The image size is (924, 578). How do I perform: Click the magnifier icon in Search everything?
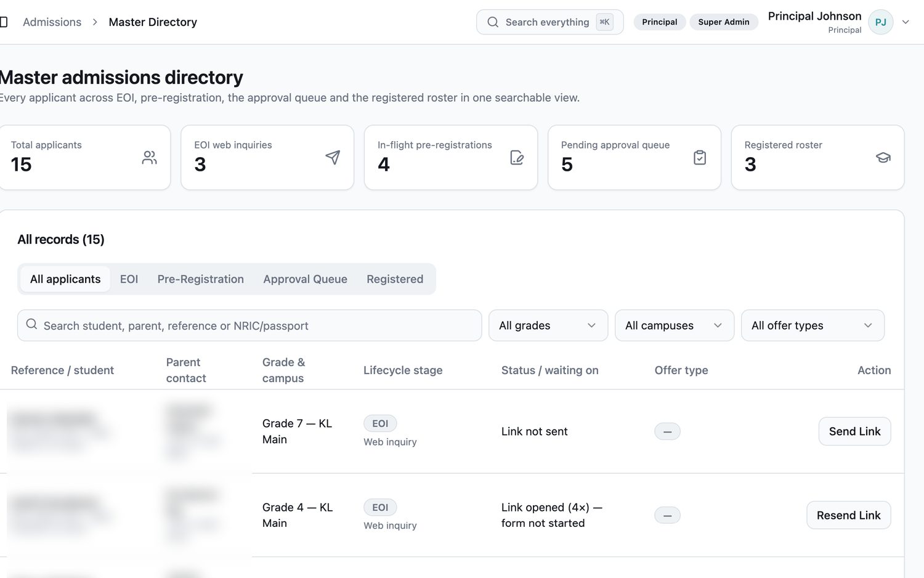[x=493, y=22]
